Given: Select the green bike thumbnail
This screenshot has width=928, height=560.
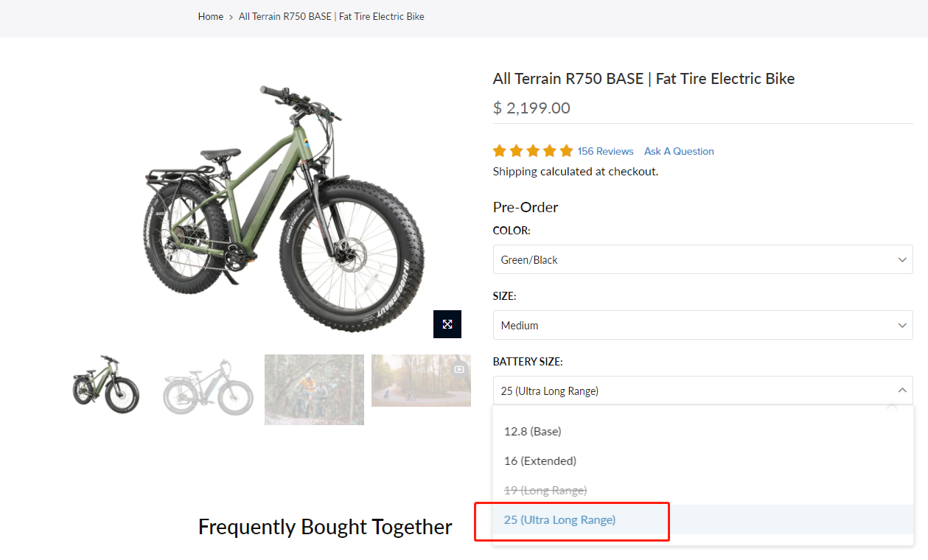Looking at the screenshot, I should (106, 384).
